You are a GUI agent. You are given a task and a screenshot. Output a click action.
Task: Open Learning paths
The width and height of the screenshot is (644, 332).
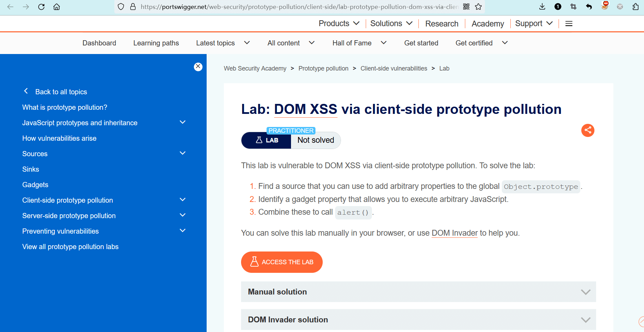(156, 43)
